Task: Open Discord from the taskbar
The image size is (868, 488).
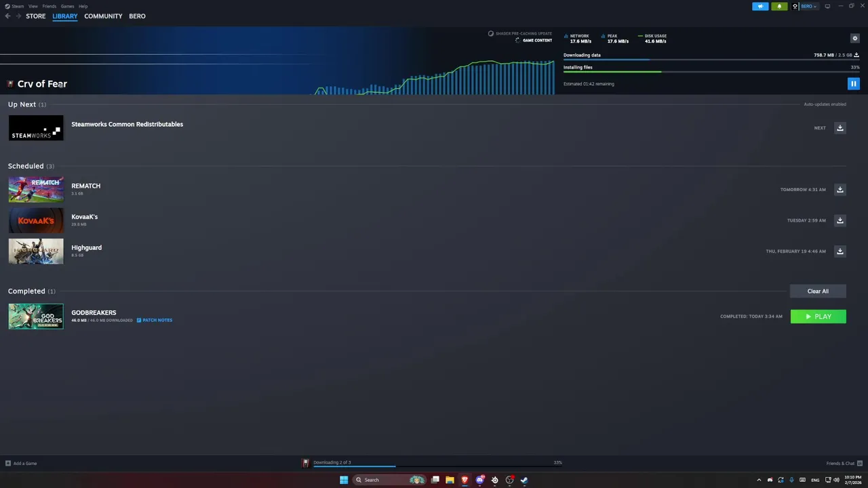Action: 479,480
